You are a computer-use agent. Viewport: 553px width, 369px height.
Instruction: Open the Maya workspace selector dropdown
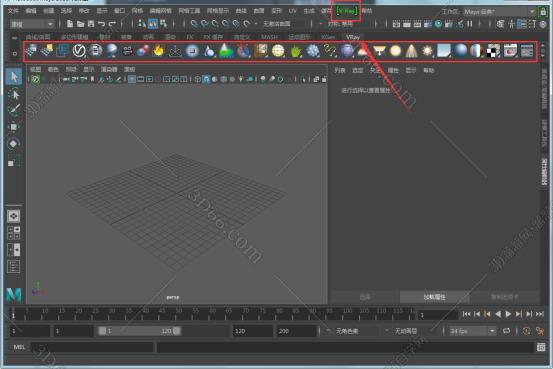(x=499, y=12)
